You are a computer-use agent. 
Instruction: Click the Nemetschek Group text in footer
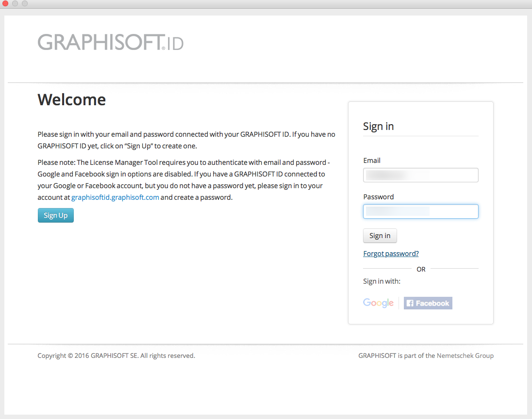pyautogui.click(x=465, y=355)
